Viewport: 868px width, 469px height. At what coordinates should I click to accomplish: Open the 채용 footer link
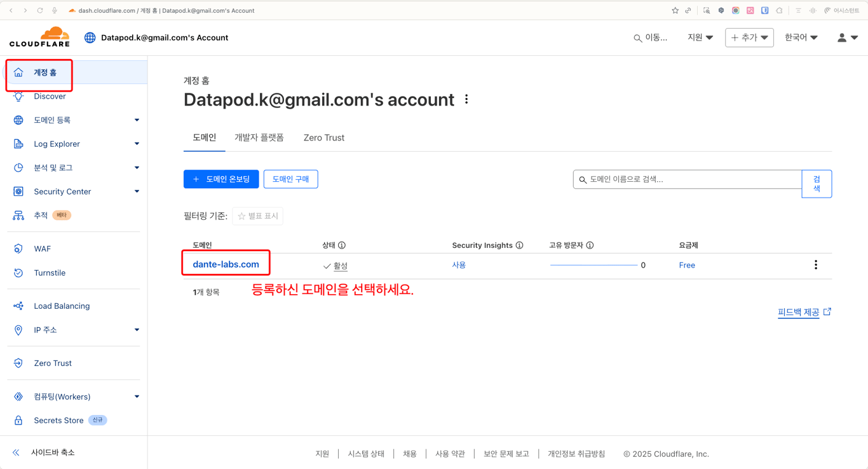(410, 454)
